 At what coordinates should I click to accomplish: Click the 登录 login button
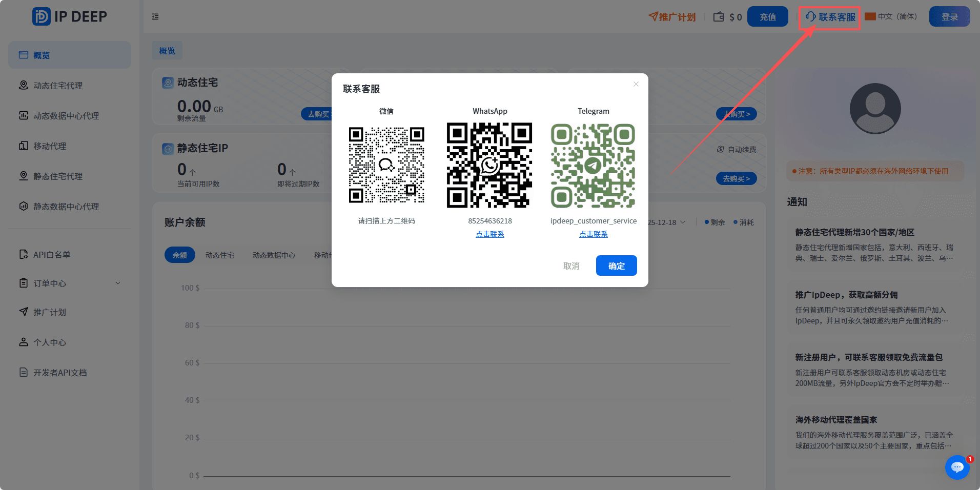(x=950, y=16)
